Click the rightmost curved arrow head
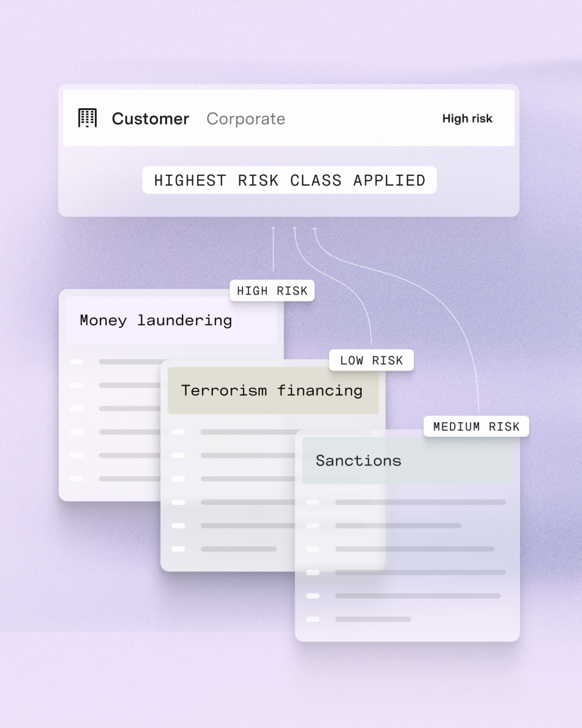This screenshot has height=728, width=582. pyautogui.click(x=314, y=229)
